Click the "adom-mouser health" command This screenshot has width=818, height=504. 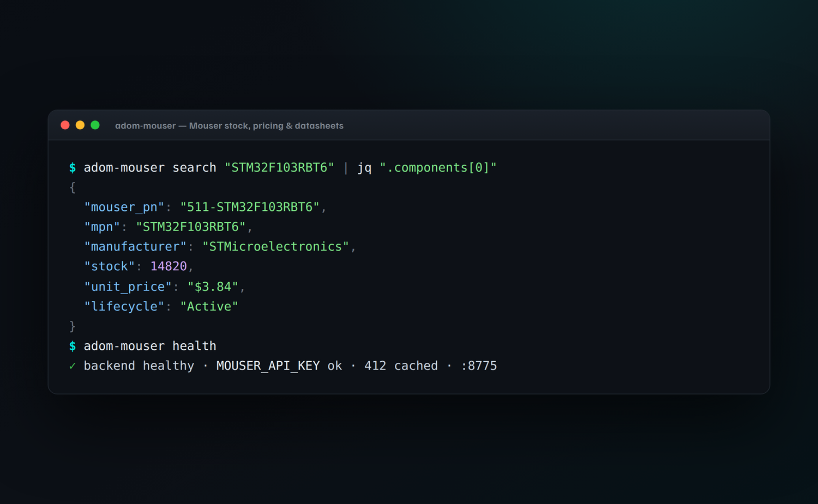150,346
